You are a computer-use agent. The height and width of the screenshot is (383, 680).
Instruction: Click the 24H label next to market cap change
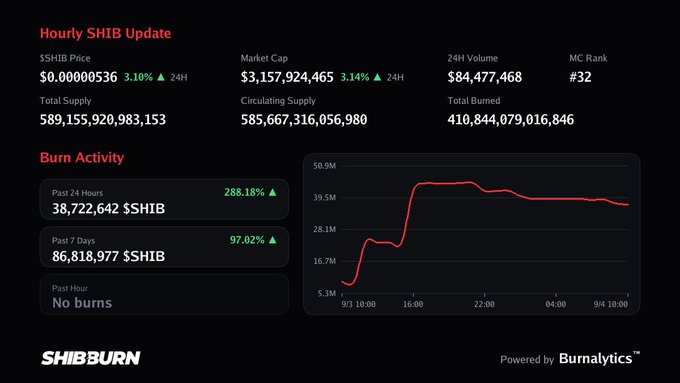point(395,78)
